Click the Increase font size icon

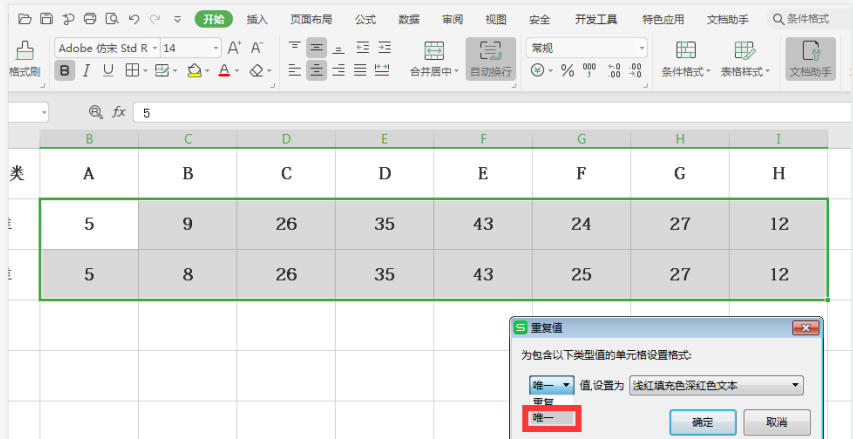point(235,48)
